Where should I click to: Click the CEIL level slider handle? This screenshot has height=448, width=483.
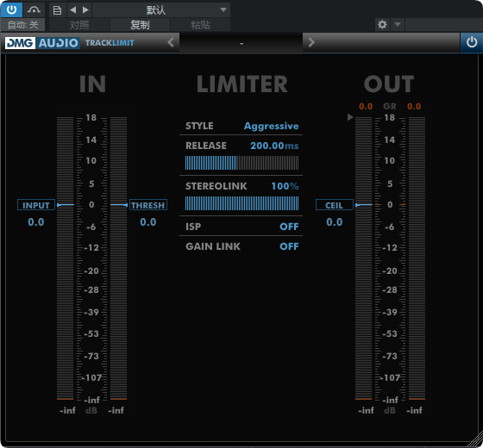[364, 205]
